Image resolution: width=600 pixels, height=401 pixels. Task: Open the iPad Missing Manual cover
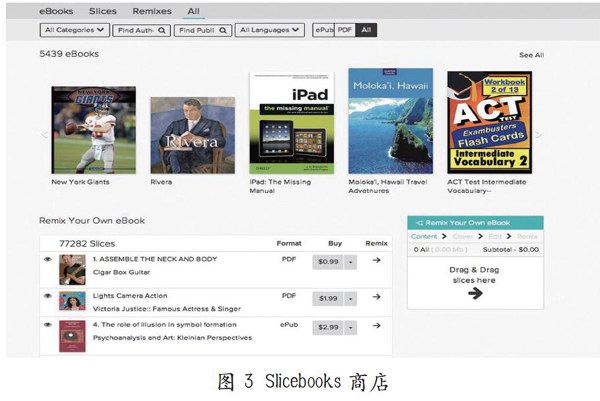(292, 123)
